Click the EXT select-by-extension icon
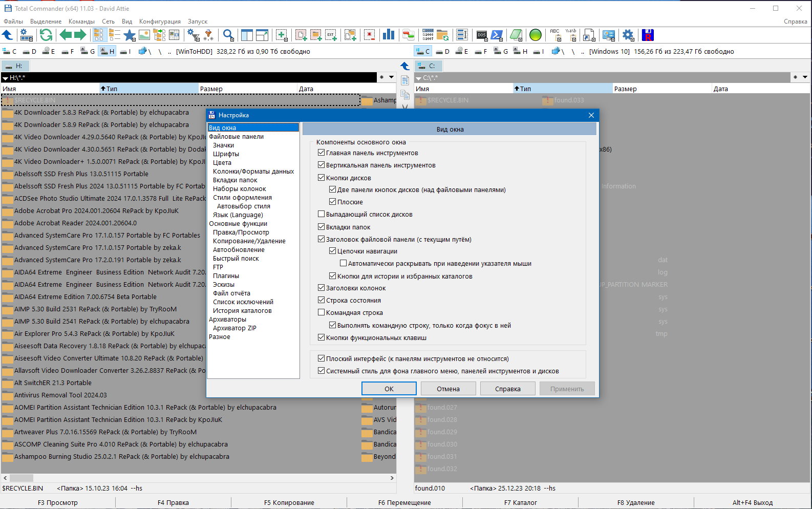Image resolution: width=812 pixels, height=509 pixels. coord(331,35)
